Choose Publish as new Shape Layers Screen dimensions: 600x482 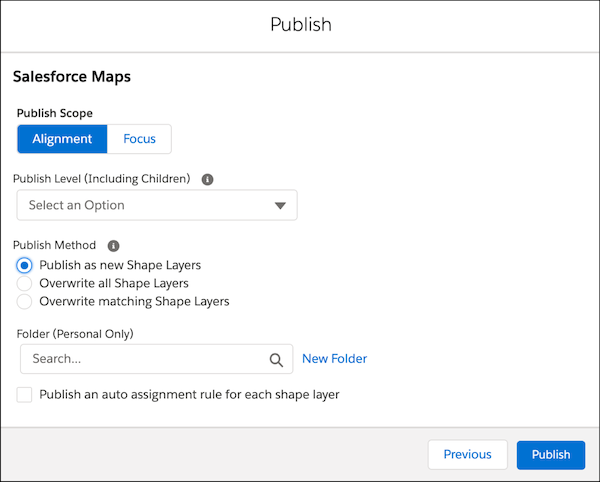click(x=24, y=265)
